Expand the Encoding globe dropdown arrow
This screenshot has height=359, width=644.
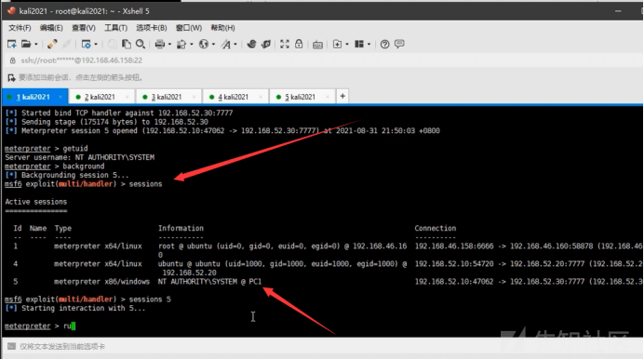(213, 45)
